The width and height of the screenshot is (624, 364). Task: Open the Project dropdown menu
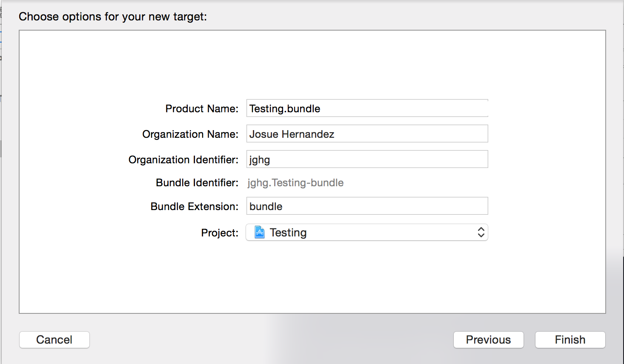(367, 232)
